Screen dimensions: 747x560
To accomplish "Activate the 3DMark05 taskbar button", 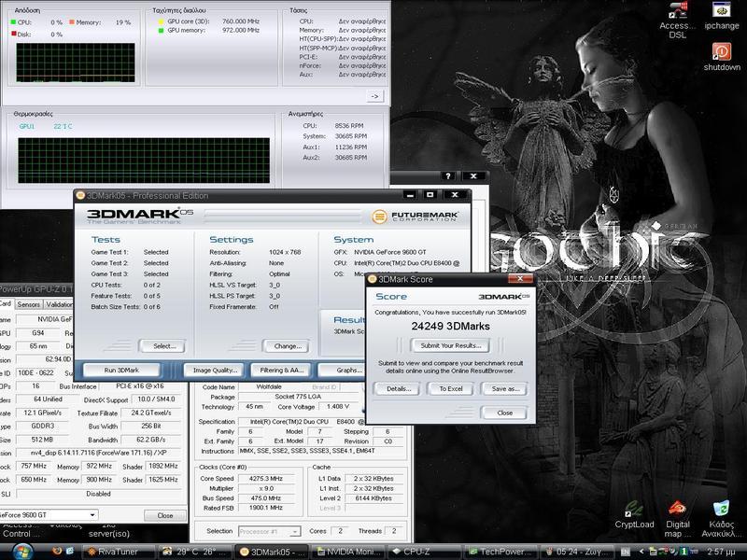I will pos(272,552).
